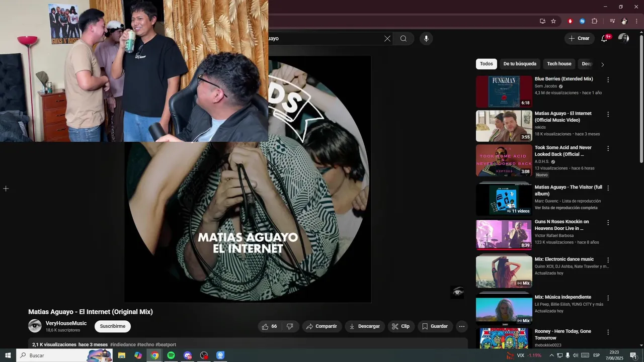Open the Windows notification center icon
The image size is (644, 362).
click(x=633, y=355)
